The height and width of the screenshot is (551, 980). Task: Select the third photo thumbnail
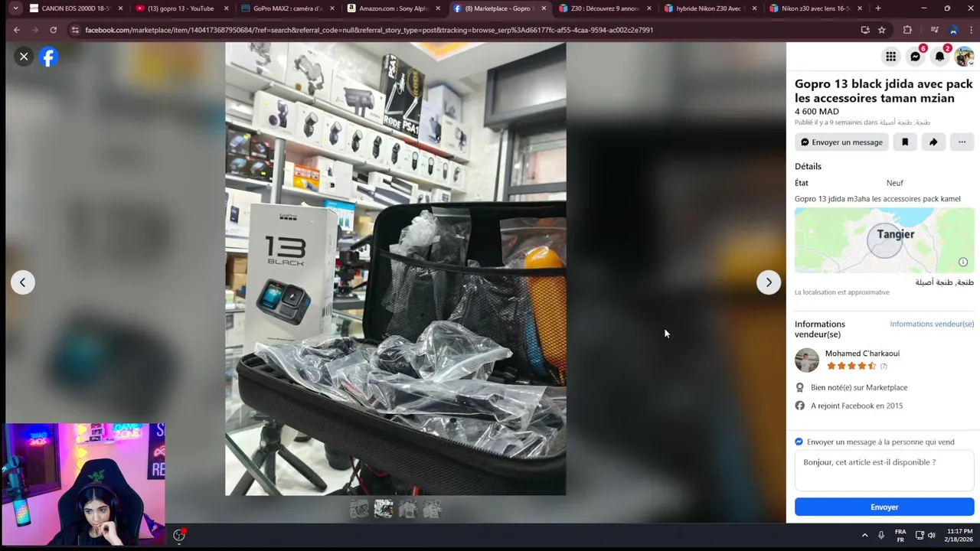pyautogui.click(x=408, y=509)
